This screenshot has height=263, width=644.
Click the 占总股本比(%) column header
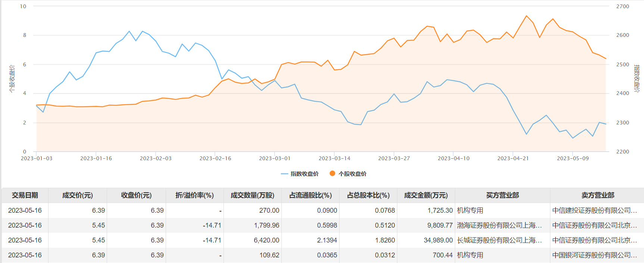tap(368, 195)
